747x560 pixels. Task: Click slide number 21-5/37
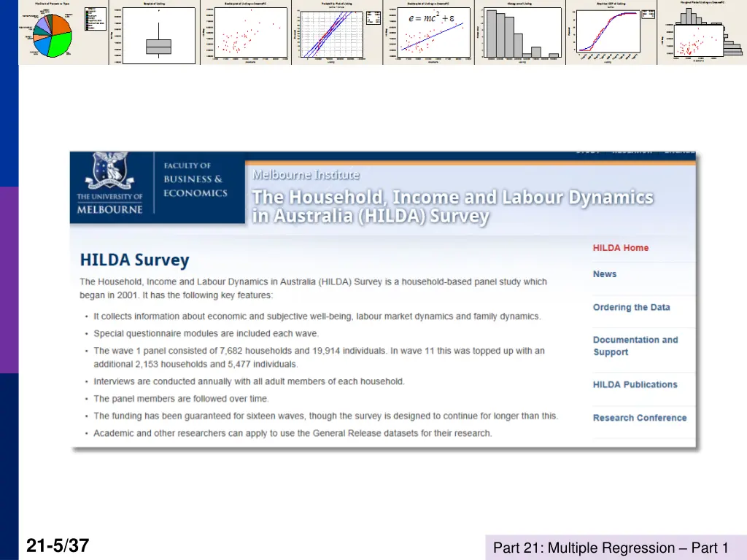point(58,545)
